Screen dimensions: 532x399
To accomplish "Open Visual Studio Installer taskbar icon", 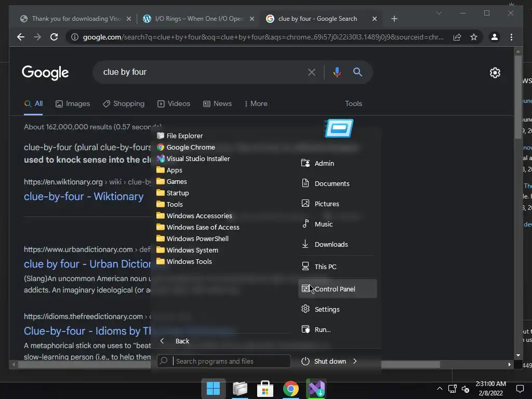I will 316,389.
